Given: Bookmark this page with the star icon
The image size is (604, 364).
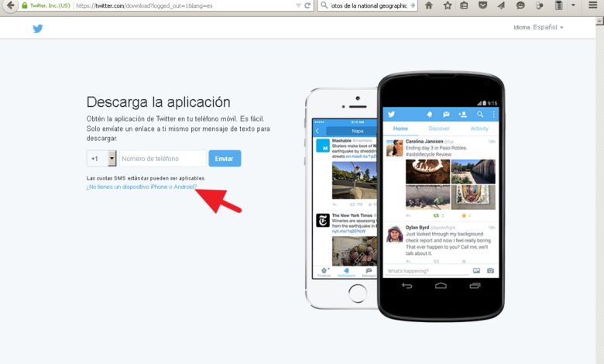Looking at the screenshot, I should pos(448,5).
